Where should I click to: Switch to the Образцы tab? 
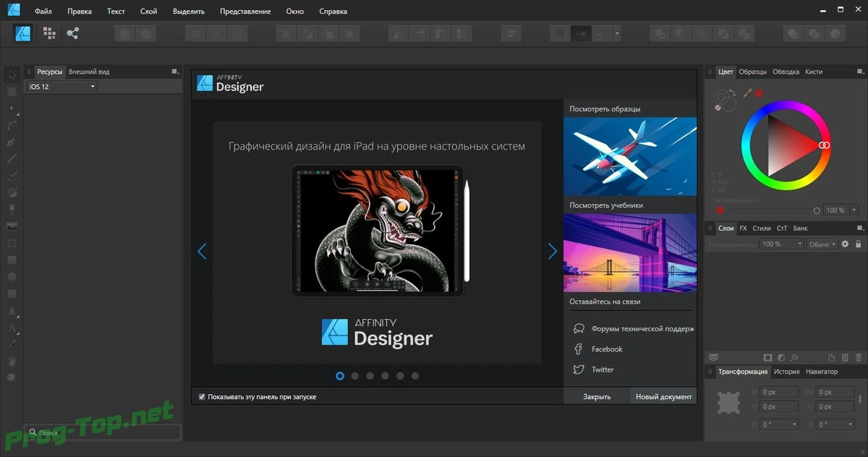click(752, 72)
